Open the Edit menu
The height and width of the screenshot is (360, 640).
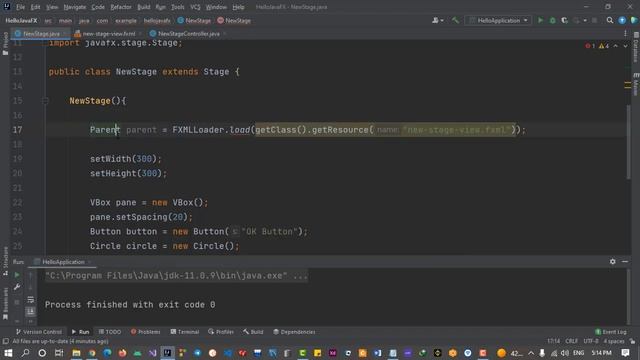pos(36,7)
